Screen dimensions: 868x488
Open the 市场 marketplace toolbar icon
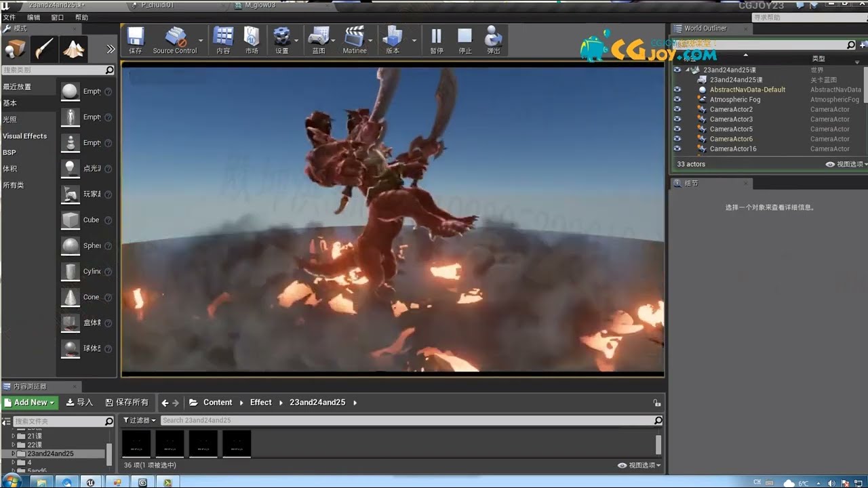252,41
